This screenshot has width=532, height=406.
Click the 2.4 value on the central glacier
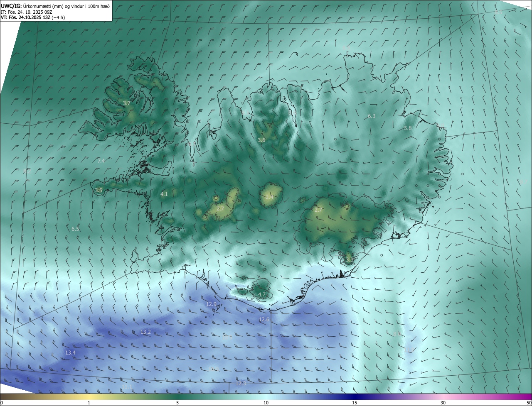tap(269, 198)
